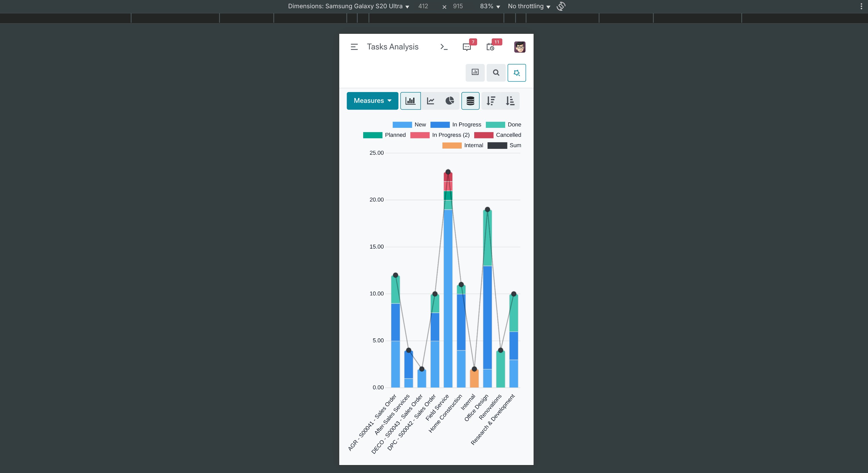
Task: Toggle the Sum legend series
Action: point(504,145)
